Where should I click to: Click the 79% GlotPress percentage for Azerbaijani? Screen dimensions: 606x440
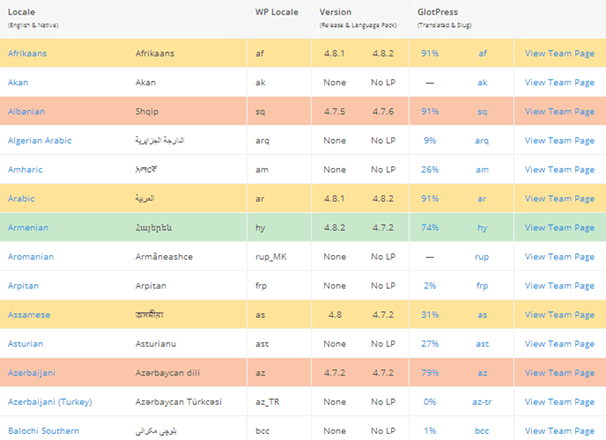tap(431, 373)
